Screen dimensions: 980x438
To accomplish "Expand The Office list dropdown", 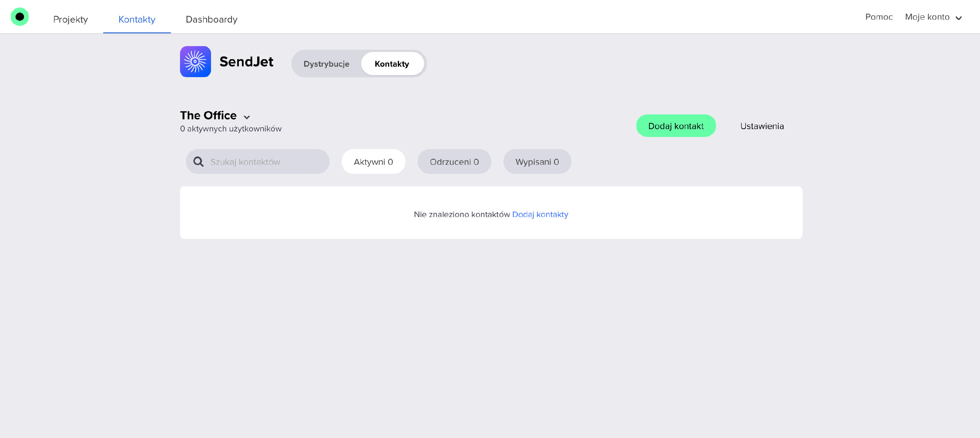I will (x=208, y=115).
